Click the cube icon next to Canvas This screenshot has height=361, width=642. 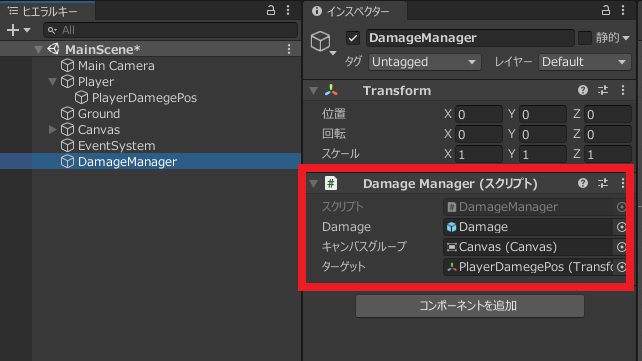pos(67,130)
